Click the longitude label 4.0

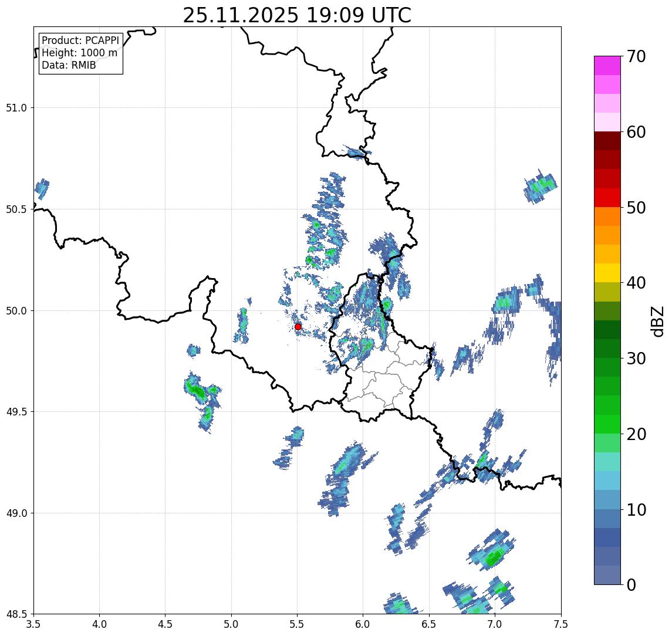99,624
